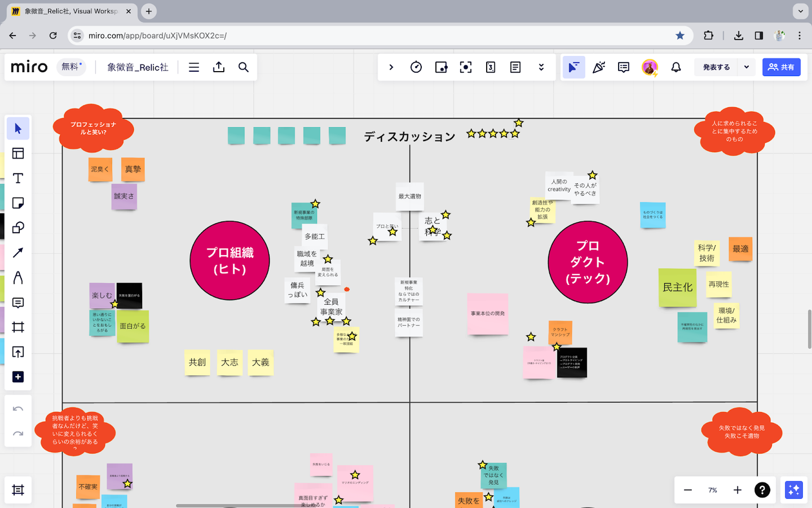812x508 pixels.
Task: Toggle the bookmark star for this page
Action: click(x=680, y=36)
